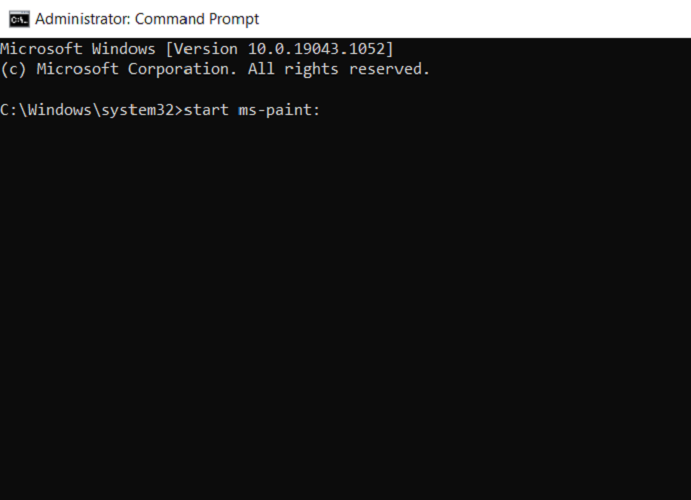Screen dimensions: 691x500
Task: Click the word "start" in typed command
Action: pos(207,109)
